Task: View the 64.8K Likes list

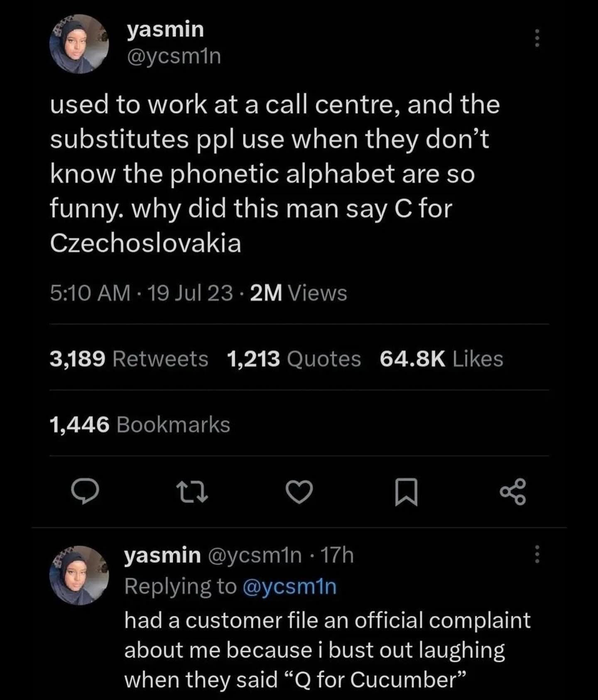Action: [441, 359]
